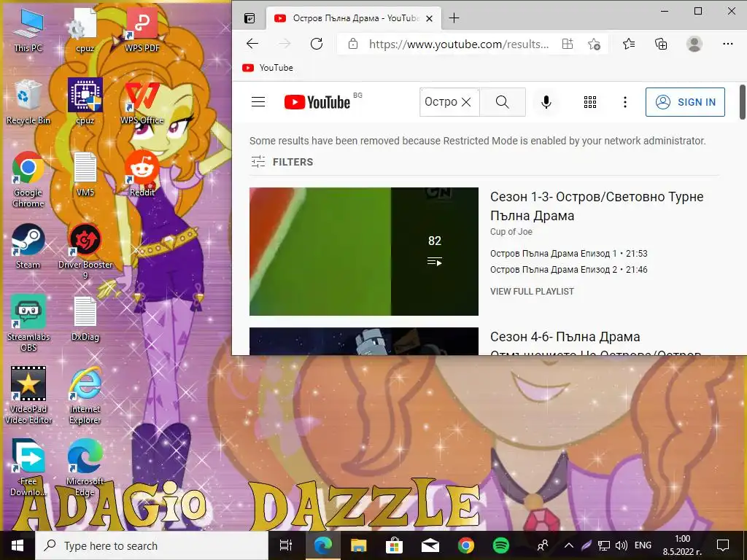Image resolution: width=747 pixels, height=560 pixels.
Task: Launch VideoPad Video Editor shortcut
Action: point(28,395)
